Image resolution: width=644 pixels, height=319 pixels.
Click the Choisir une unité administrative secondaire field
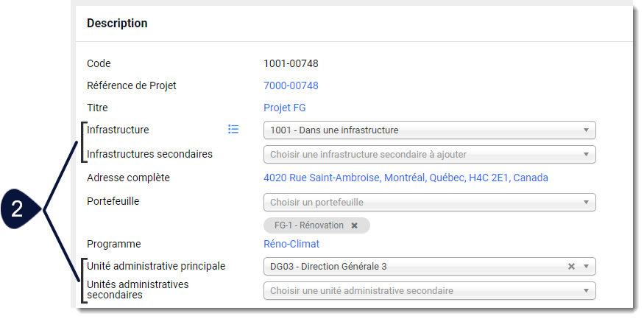[x=430, y=290]
